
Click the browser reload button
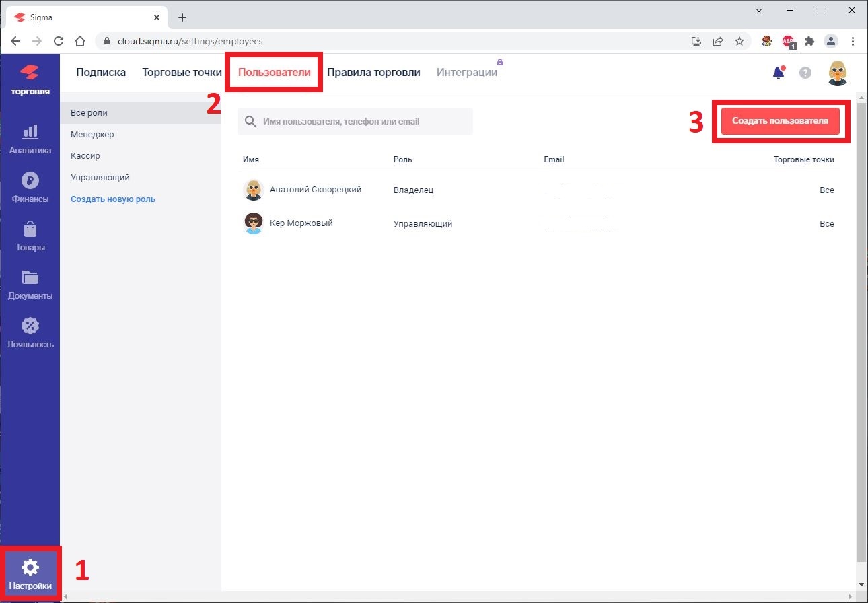[x=59, y=41]
